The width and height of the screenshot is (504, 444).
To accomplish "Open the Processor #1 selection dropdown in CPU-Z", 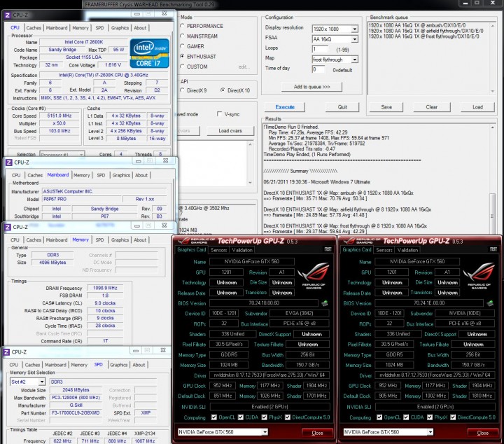I will click(x=62, y=155).
